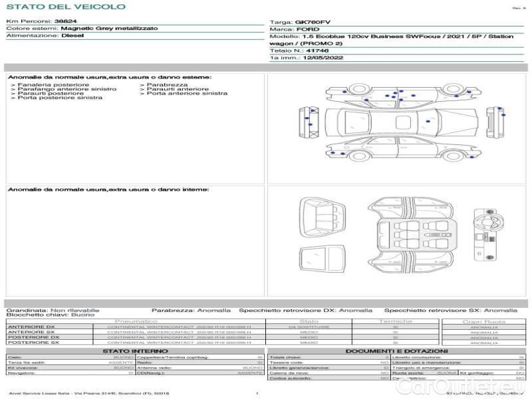Click the 'Catene da neve:' row

(x=329, y=373)
